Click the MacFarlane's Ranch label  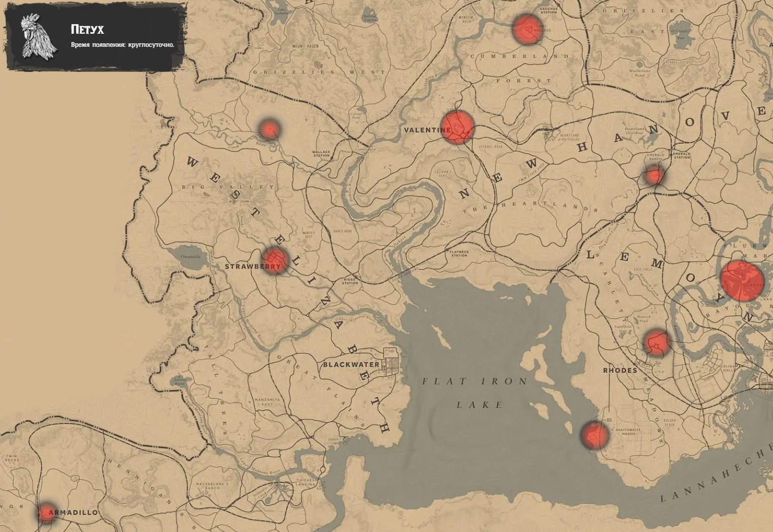[213, 486]
